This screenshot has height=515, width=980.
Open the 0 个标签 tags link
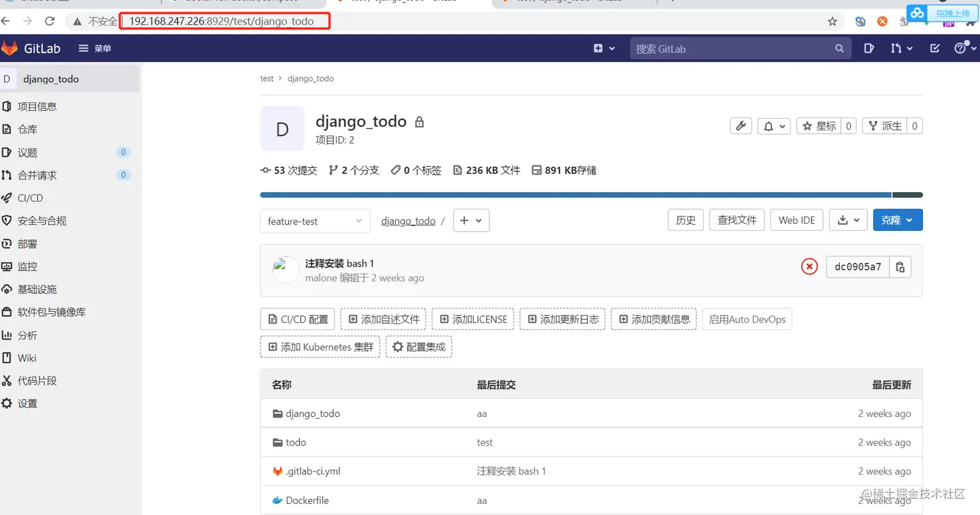click(416, 171)
